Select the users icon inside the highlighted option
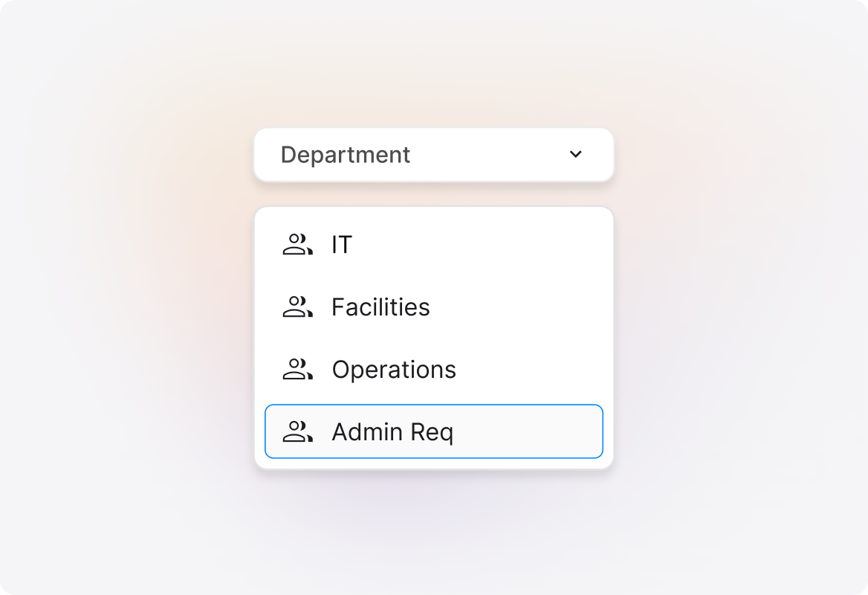868x595 pixels. click(297, 431)
